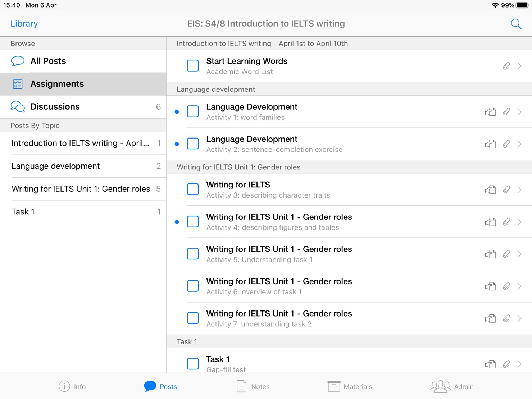Switch to the Admin tab
The image size is (532, 399).
pyautogui.click(x=452, y=386)
